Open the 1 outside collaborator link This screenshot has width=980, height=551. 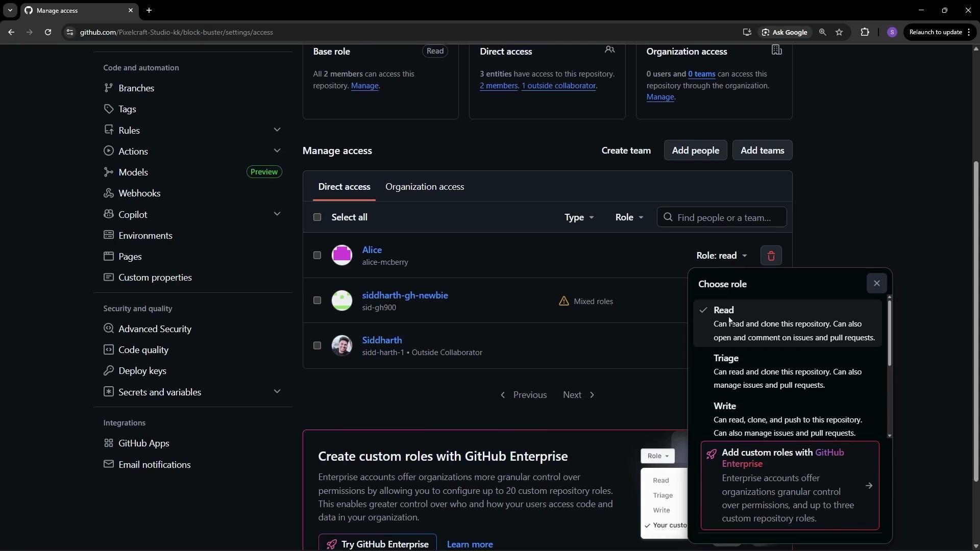558,86
